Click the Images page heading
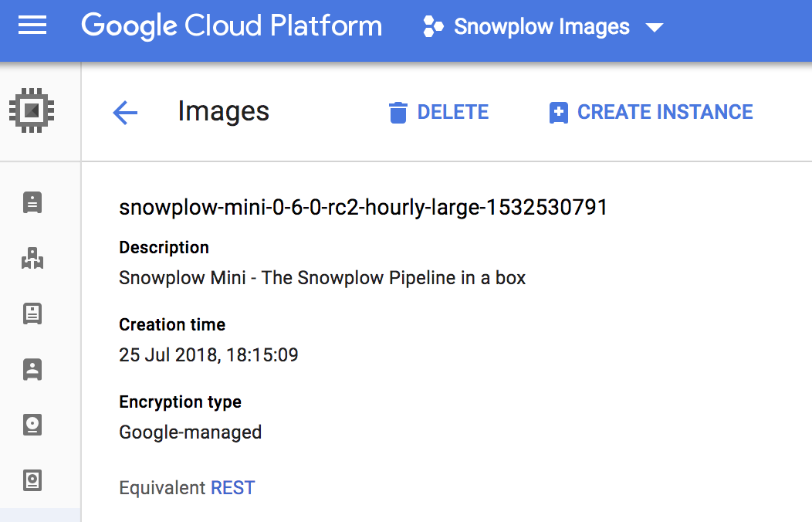This screenshot has height=522, width=812. click(223, 112)
